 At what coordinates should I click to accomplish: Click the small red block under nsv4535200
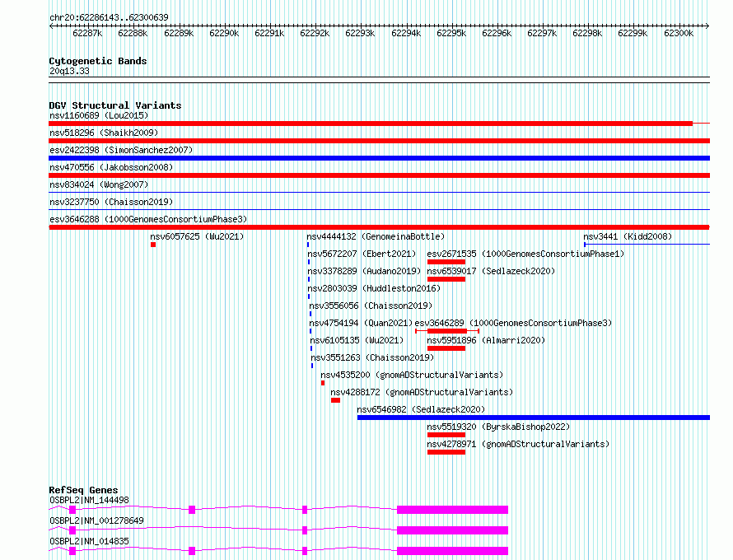(x=323, y=383)
